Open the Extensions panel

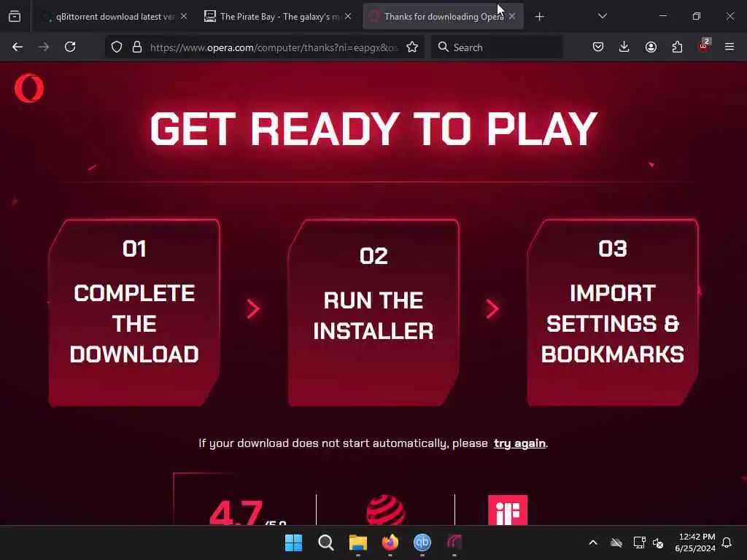(677, 47)
